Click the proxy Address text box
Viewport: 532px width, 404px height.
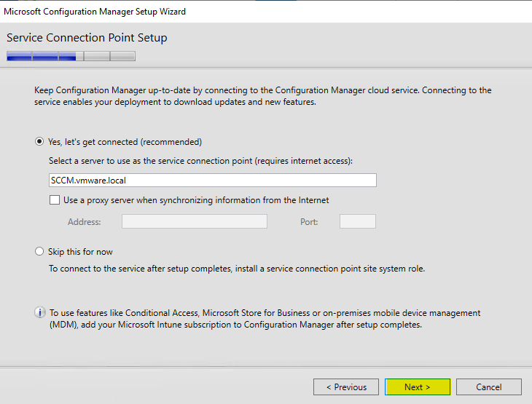pos(194,221)
